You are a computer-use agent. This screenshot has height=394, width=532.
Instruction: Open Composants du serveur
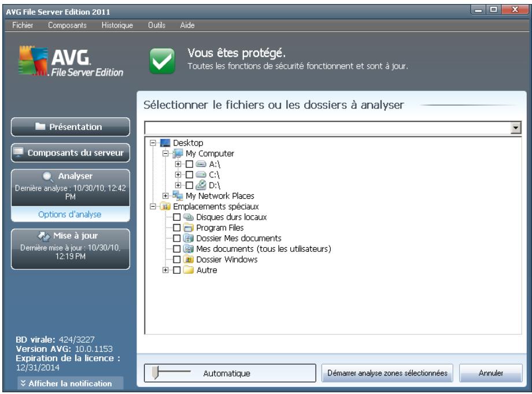(x=71, y=153)
